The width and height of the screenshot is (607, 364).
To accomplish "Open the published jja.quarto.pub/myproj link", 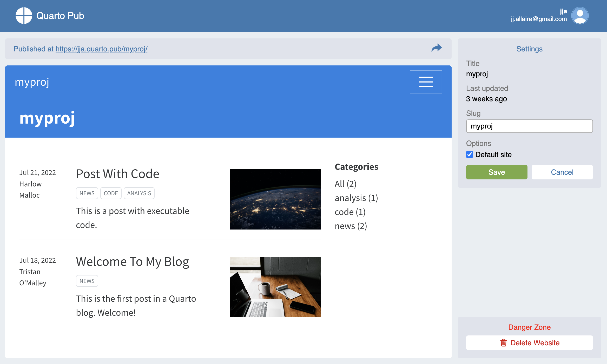I will 101,49.
